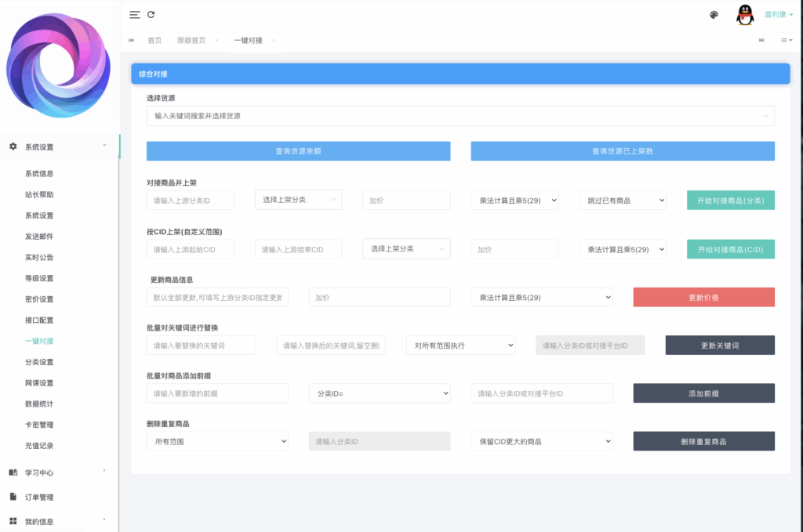Open the 跳过已有商品 dropdown
Screen dimensions: 803x532
(622, 200)
